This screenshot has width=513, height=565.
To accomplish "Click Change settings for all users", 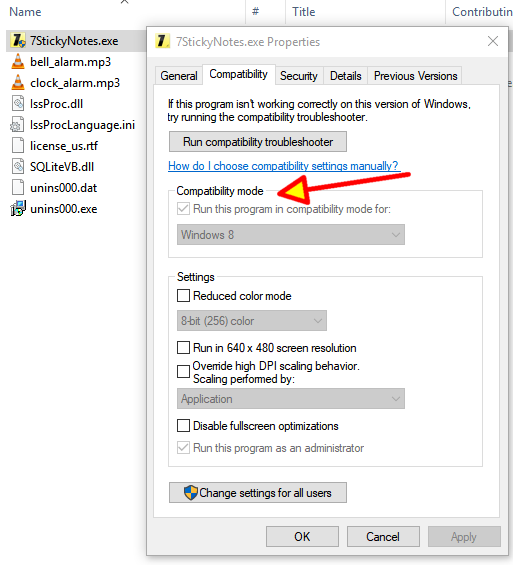I will [258, 493].
